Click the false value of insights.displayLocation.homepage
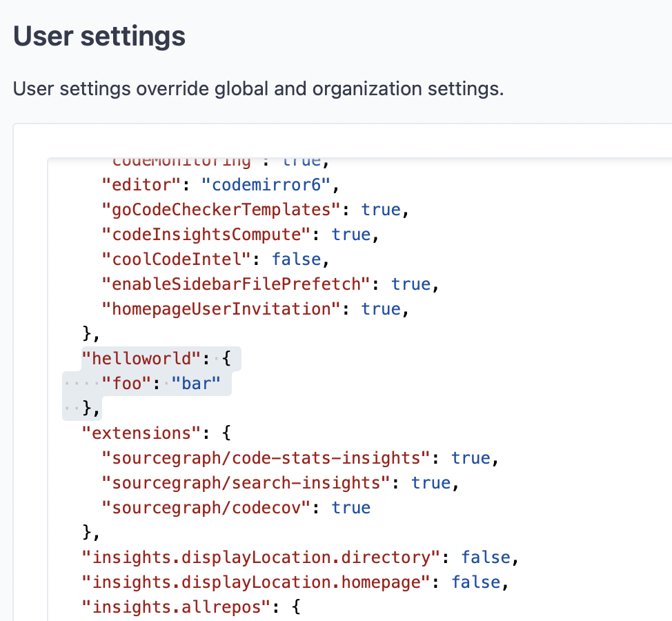 pyautogui.click(x=476, y=582)
